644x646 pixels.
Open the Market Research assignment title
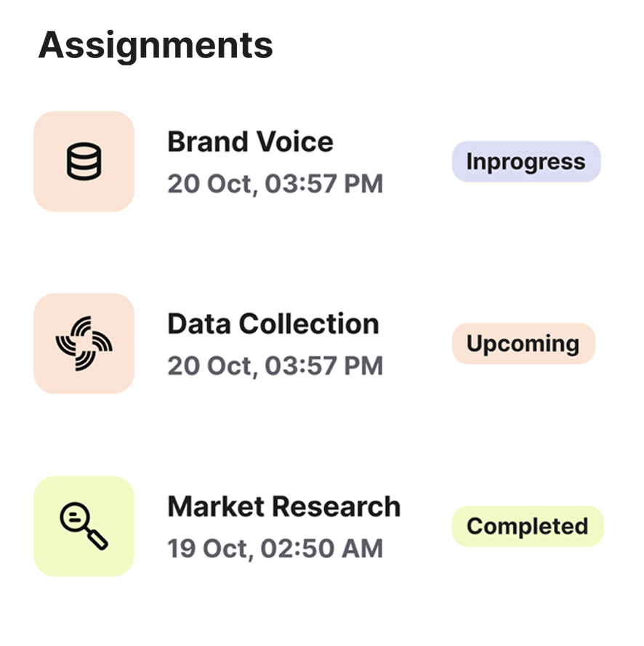click(x=283, y=506)
